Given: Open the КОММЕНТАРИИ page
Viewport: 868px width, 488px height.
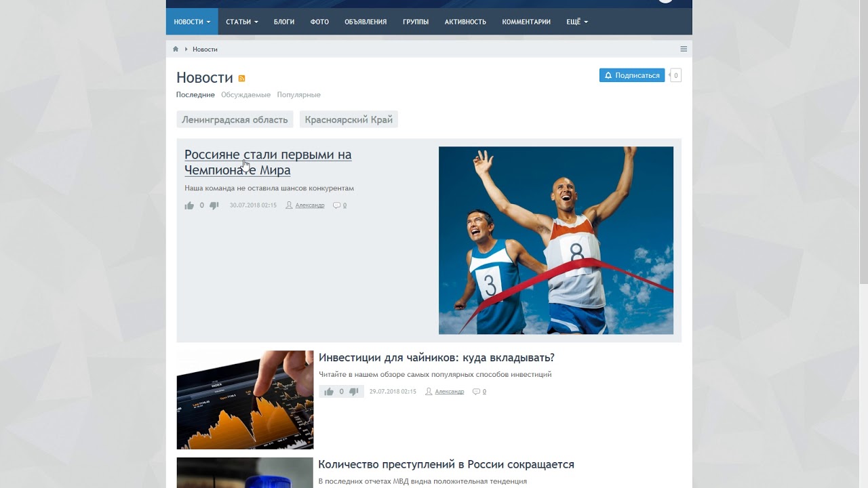Looking at the screenshot, I should point(526,22).
